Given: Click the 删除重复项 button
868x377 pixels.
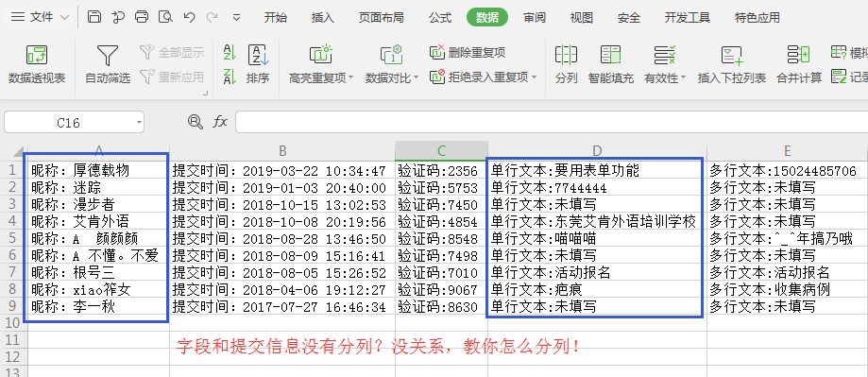Looking at the screenshot, I should click(468, 53).
